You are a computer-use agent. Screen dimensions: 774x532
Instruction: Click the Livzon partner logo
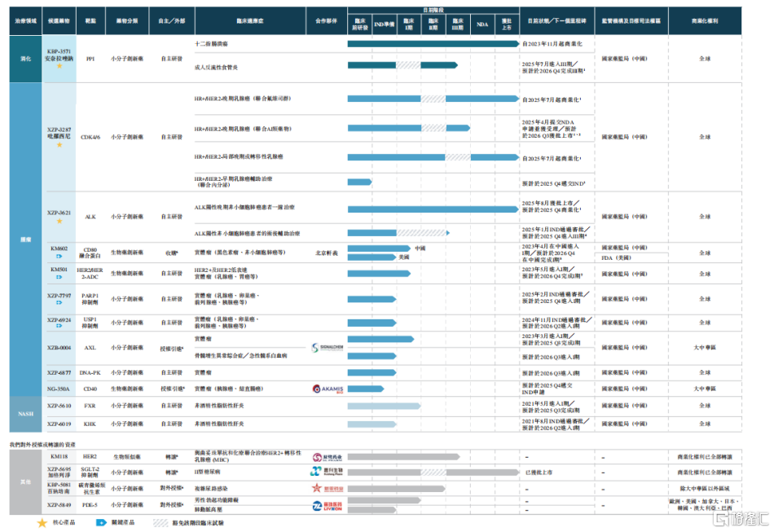coord(326,507)
